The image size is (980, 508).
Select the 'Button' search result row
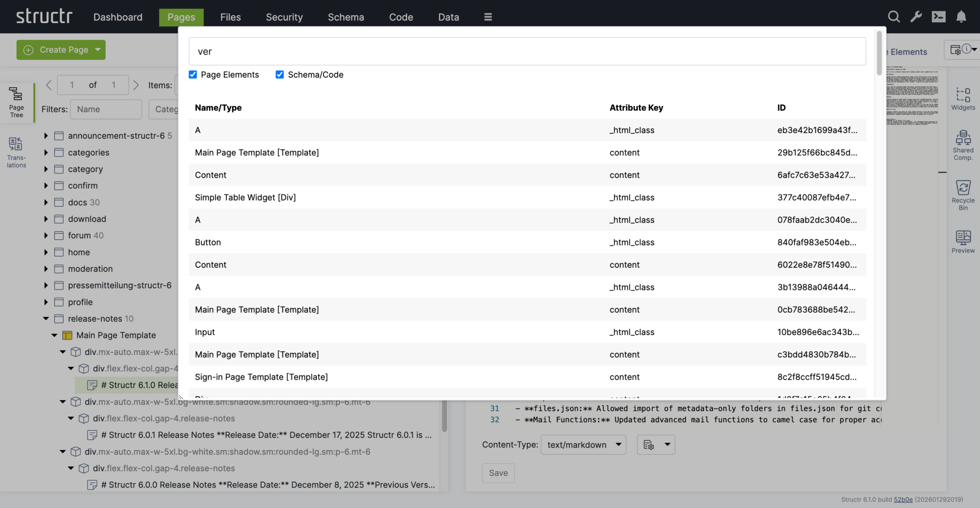527,242
